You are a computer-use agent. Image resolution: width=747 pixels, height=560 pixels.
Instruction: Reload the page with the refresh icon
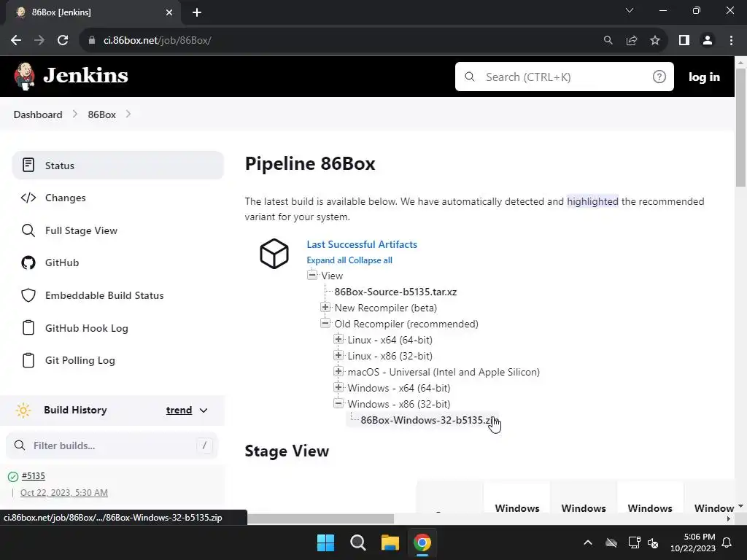(63, 41)
